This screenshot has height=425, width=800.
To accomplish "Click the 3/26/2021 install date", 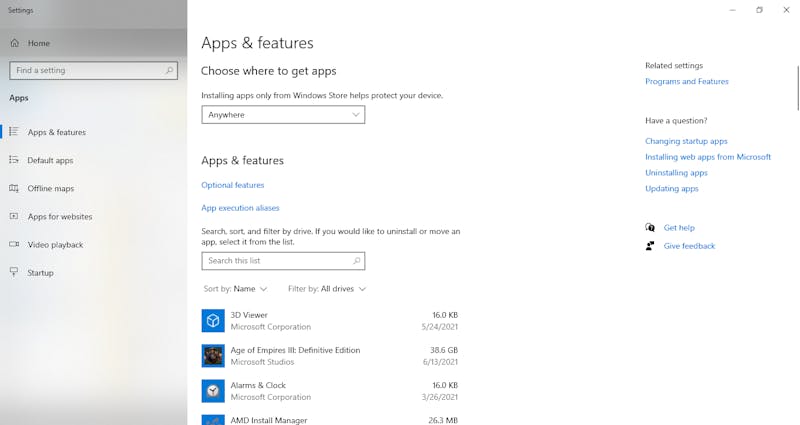I will pos(440,397).
